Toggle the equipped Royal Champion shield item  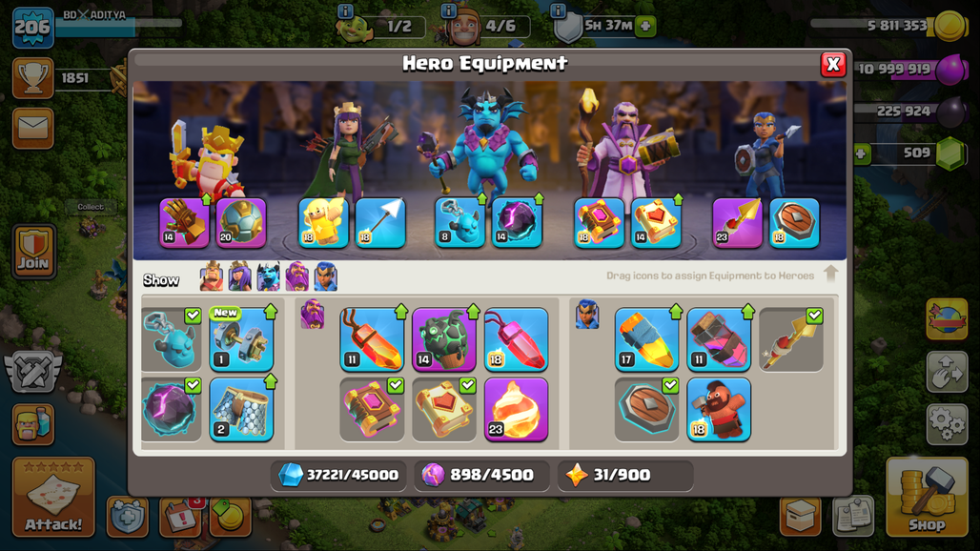(x=646, y=410)
